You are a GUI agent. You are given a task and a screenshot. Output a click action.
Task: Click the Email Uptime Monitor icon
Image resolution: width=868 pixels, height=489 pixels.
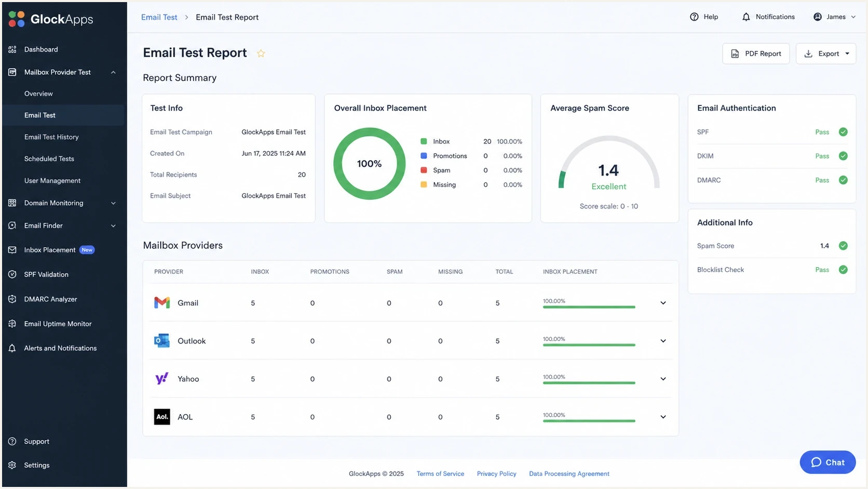12,324
